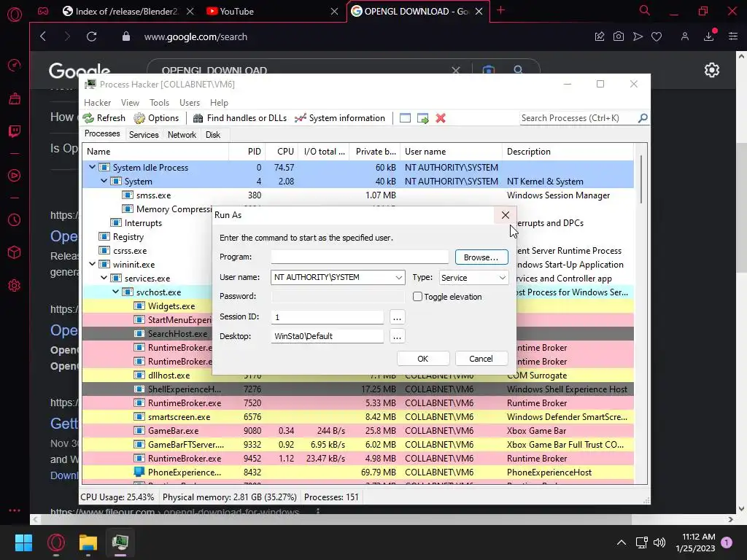Collapse the System Idle Process tree node
The image size is (747, 560).
[92, 167]
